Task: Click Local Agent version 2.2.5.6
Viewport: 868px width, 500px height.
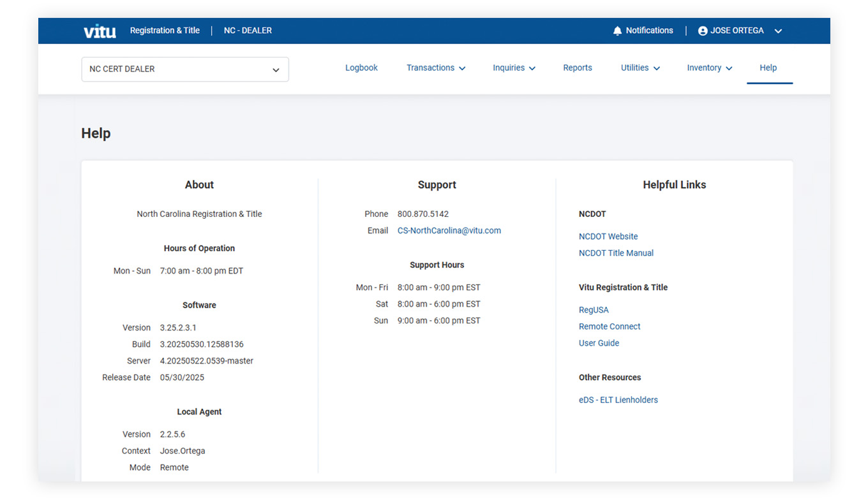Action: tap(172, 434)
